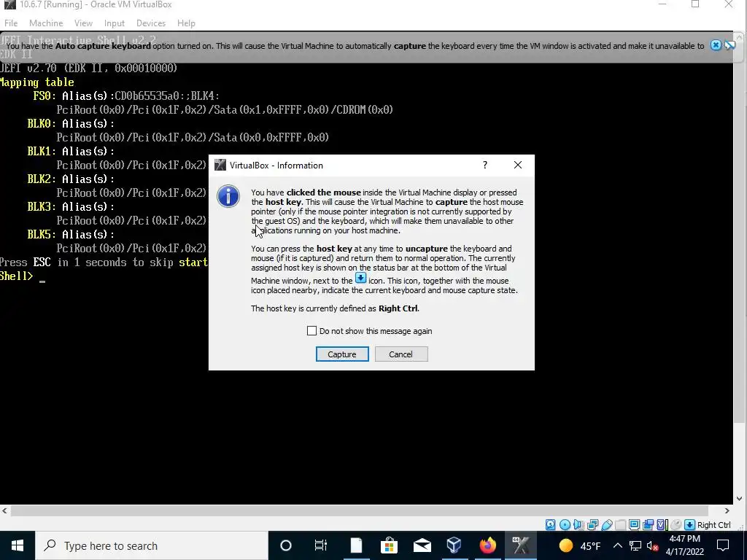This screenshot has height=560, width=747.
Task: Open the Action Center notifications icon
Action: point(723,545)
